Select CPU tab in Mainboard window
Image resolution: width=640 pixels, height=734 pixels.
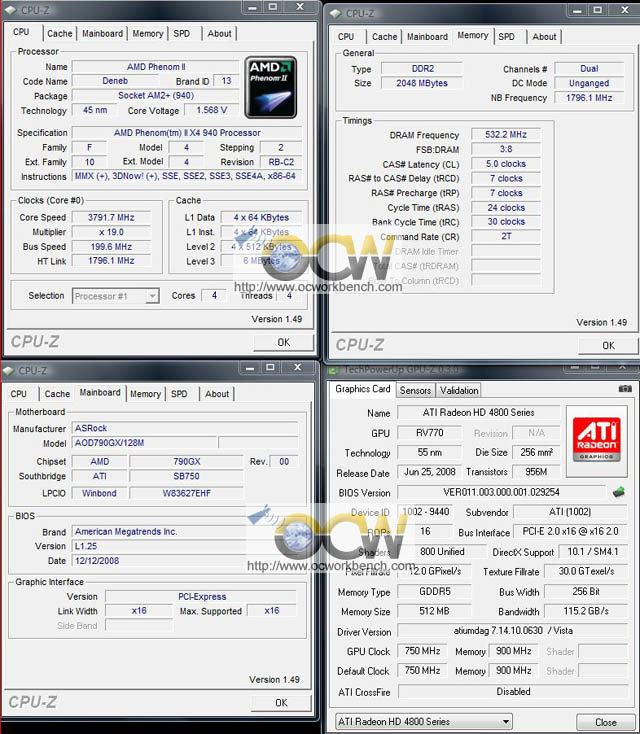point(19,394)
